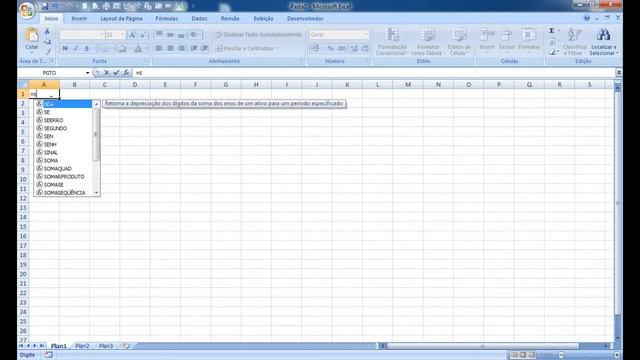Click the top vertical align icon
The height and width of the screenshot is (360, 640).
[159, 34]
